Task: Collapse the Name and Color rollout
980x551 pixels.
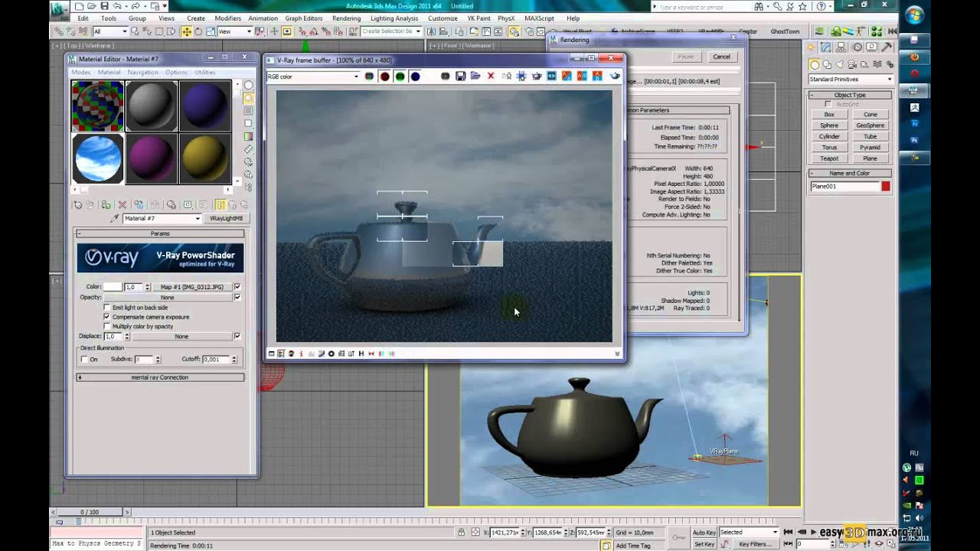Action: pos(850,174)
